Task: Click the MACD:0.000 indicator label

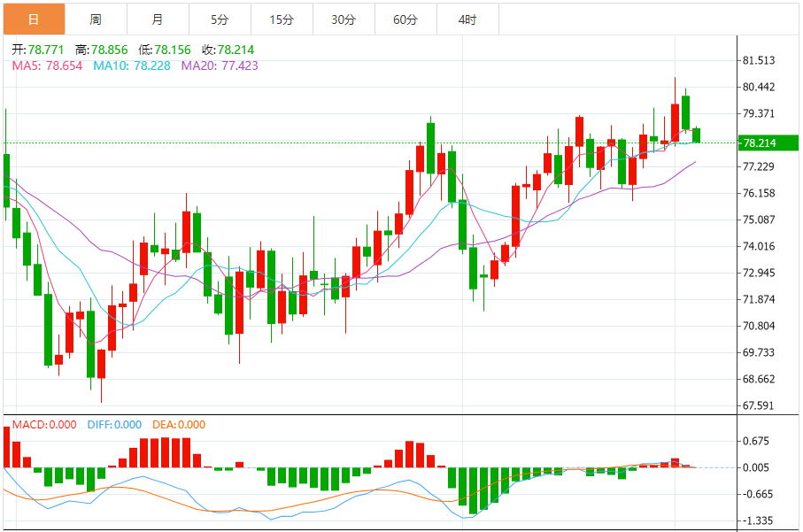Action: coord(44,425)
